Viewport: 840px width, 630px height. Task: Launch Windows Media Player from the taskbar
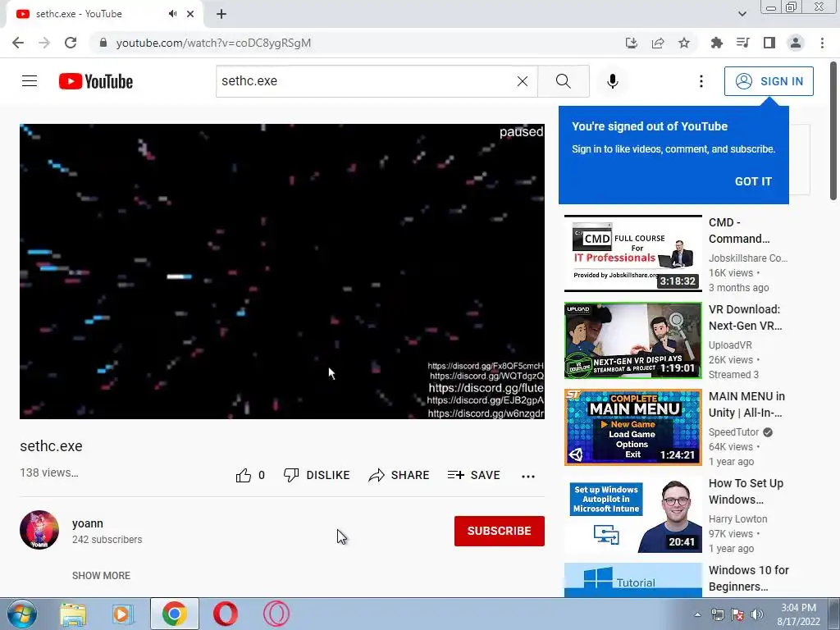[x=122, y=614]
